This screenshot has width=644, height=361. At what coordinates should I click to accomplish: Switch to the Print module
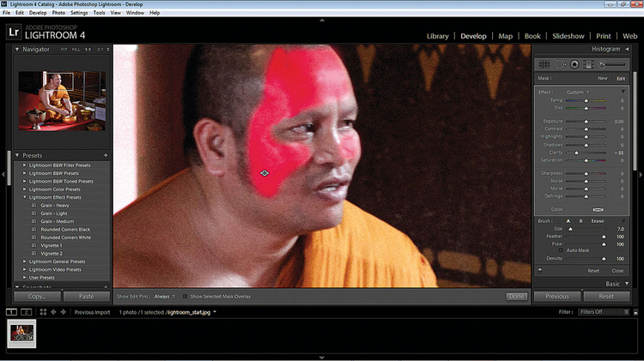click(604, 36)
